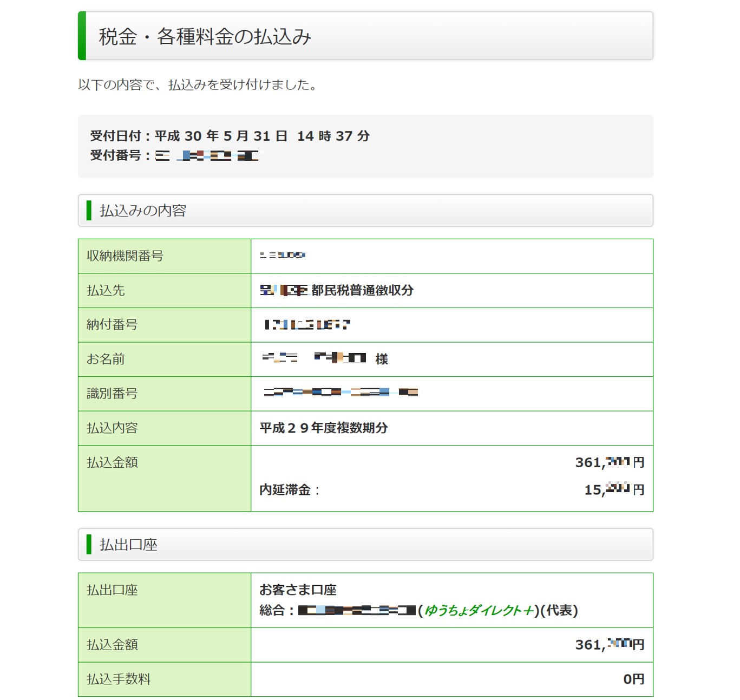Click the 払込先 row label
The height and width of the screenshot is (700, 740).
pos(106,291)
